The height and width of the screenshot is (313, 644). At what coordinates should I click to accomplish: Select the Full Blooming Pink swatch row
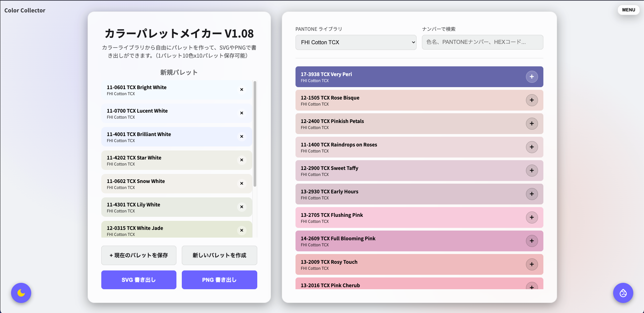click(x=419, y=241)
